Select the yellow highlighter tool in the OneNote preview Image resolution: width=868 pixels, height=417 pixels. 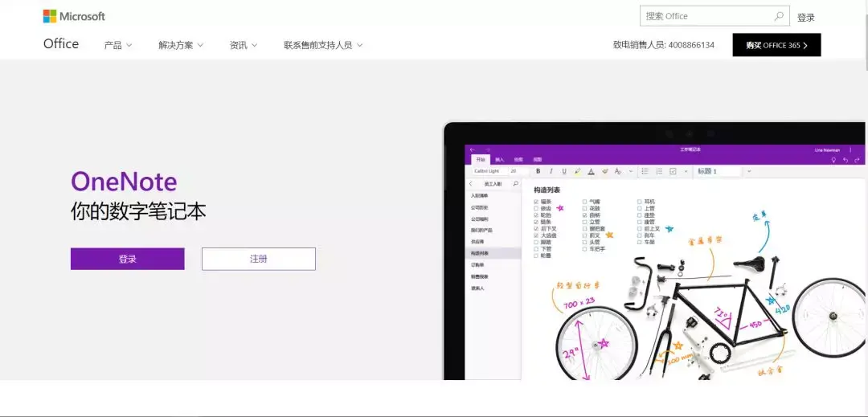tap(577, 171)
